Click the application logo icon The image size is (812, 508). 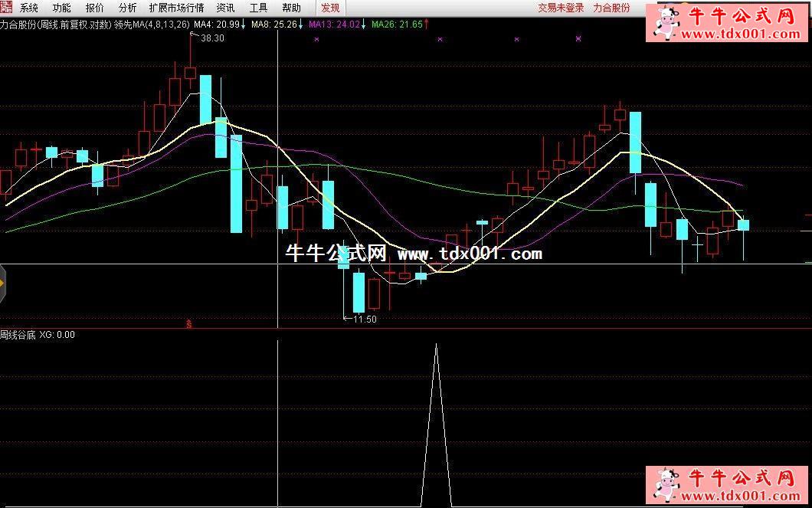tap(6, 7)
